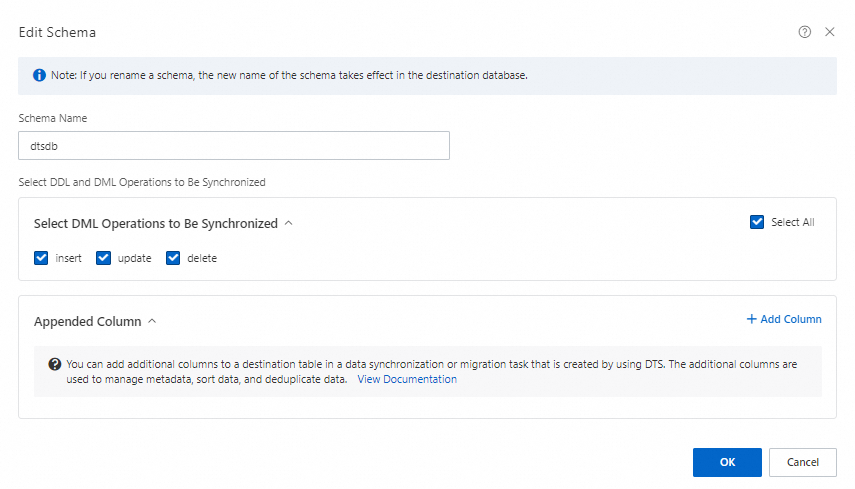Click the help question mark icon in header
The image size is (855, 489).
coord(804,32)
